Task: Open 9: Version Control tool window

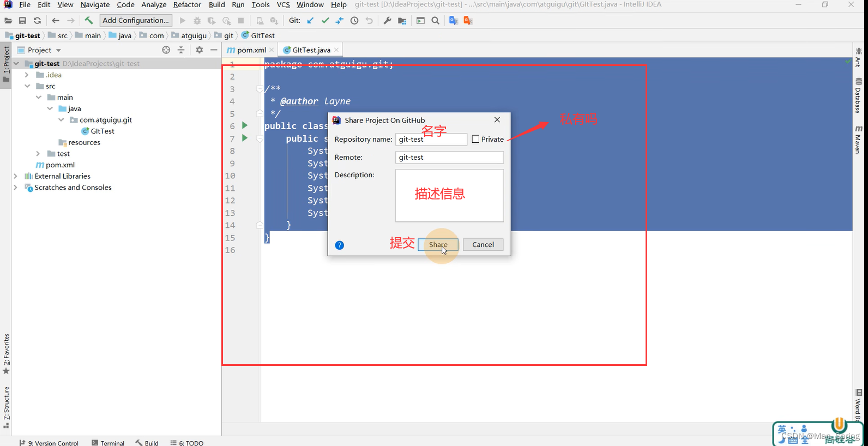Action: tap(49, 443)
